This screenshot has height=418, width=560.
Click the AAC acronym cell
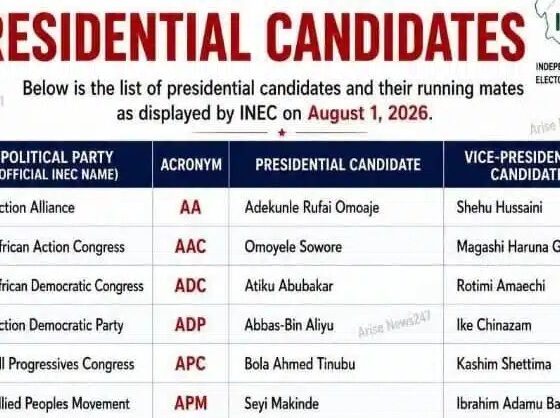click(191, 247)
